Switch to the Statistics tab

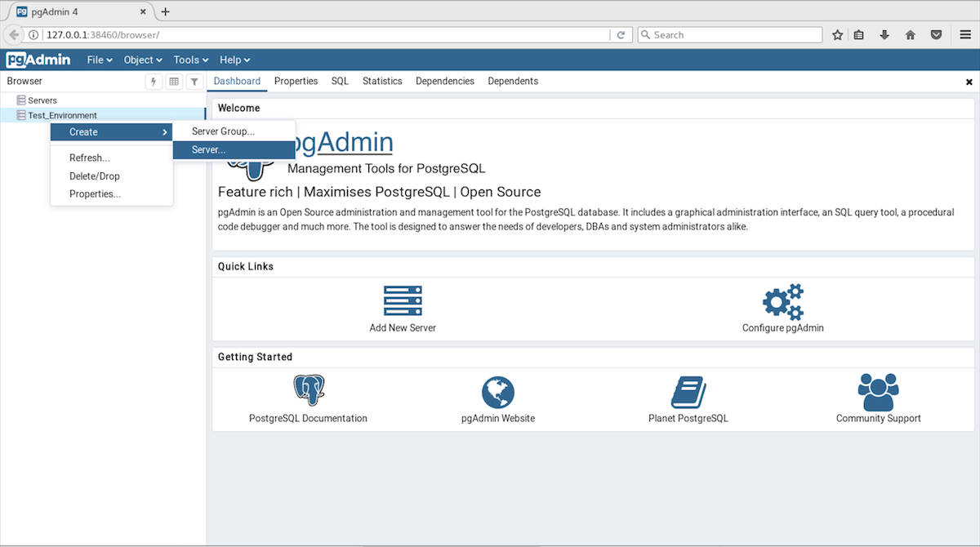pyautogui.click(x=382, y=82)
